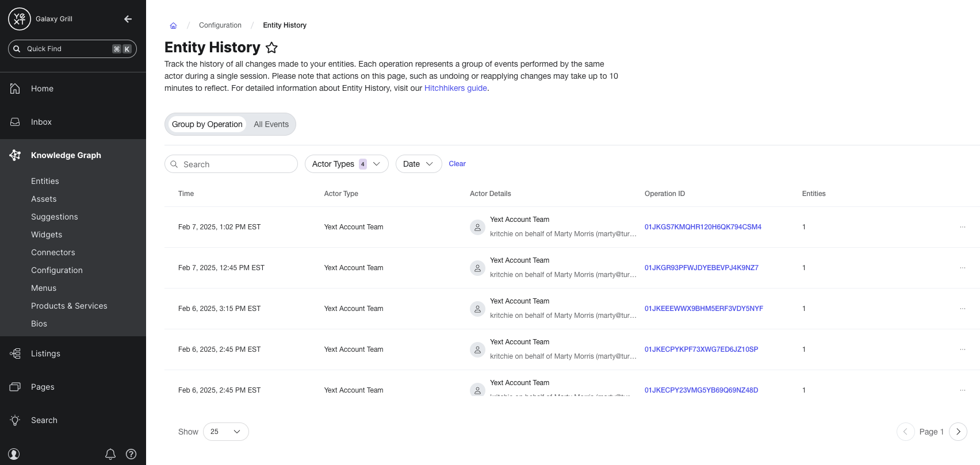Click Feb 6, 2025, 3:15 PM EST cell
Viewport: 980px width, 465px height.
click(219, 309)
